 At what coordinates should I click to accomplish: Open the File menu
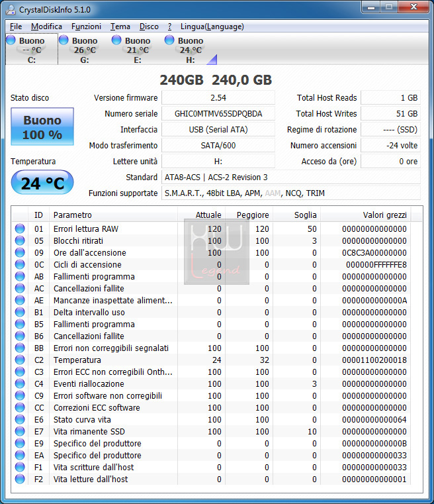16,26
